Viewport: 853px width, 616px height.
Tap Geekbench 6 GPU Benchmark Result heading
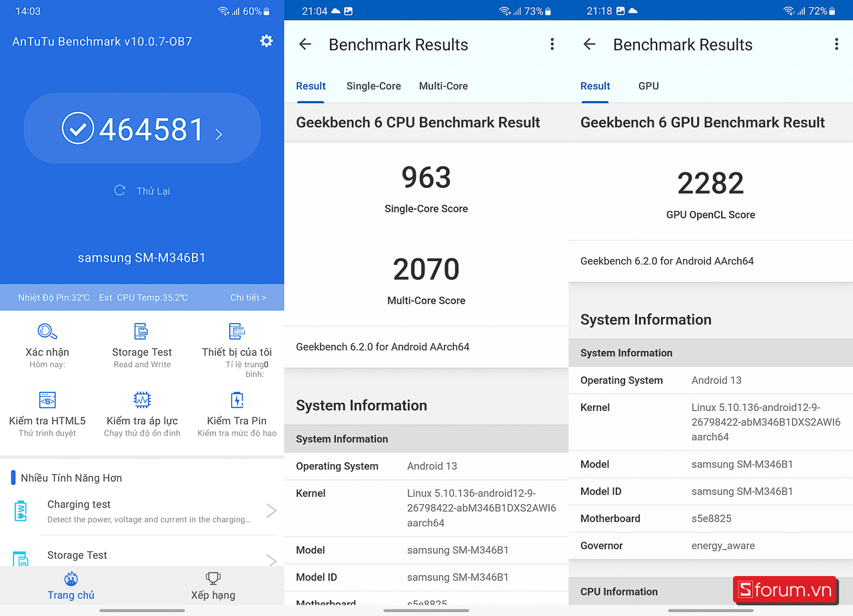[x=702, y=123]
